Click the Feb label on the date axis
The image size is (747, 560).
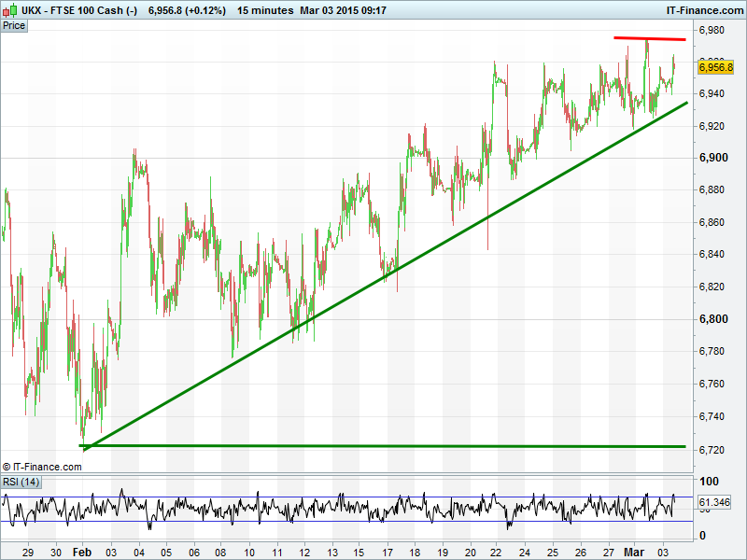coord(84,552)
